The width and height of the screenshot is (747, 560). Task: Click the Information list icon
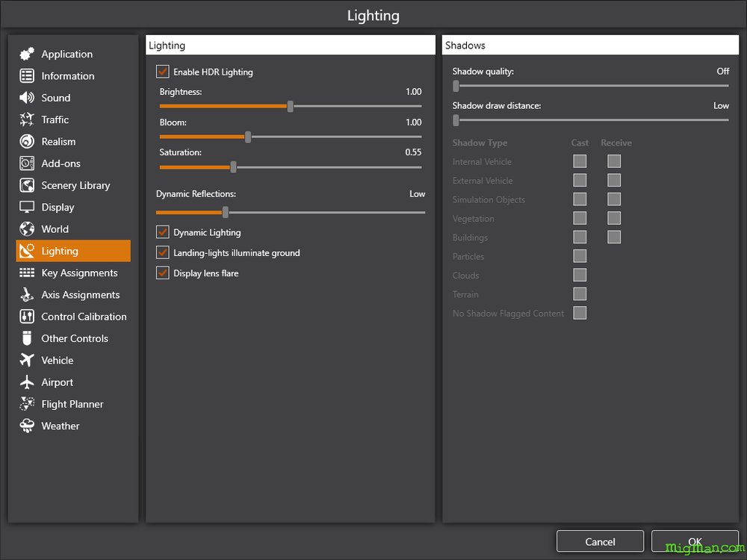(x=27, y=75)
